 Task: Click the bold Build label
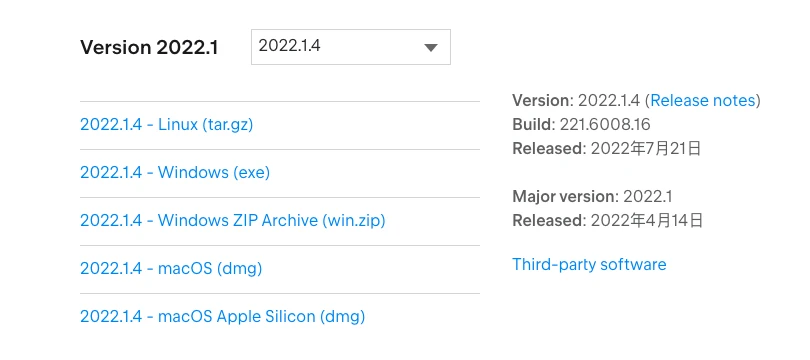coord(534,124)
